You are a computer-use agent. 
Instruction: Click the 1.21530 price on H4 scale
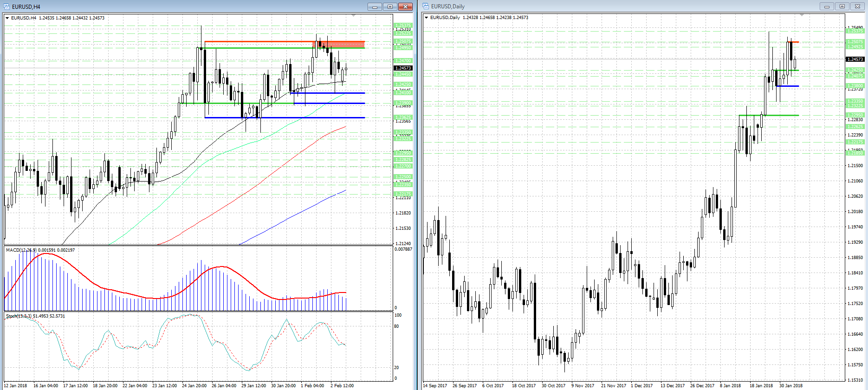point(403,228)
